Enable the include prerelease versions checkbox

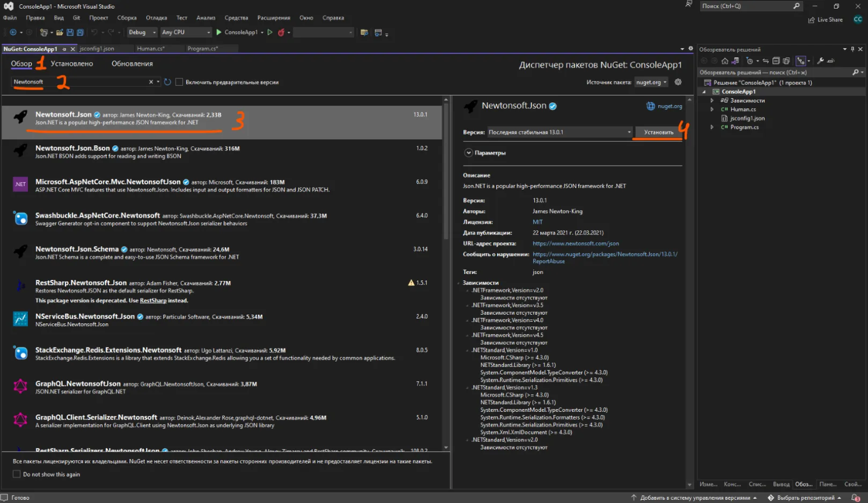(179, 82)
